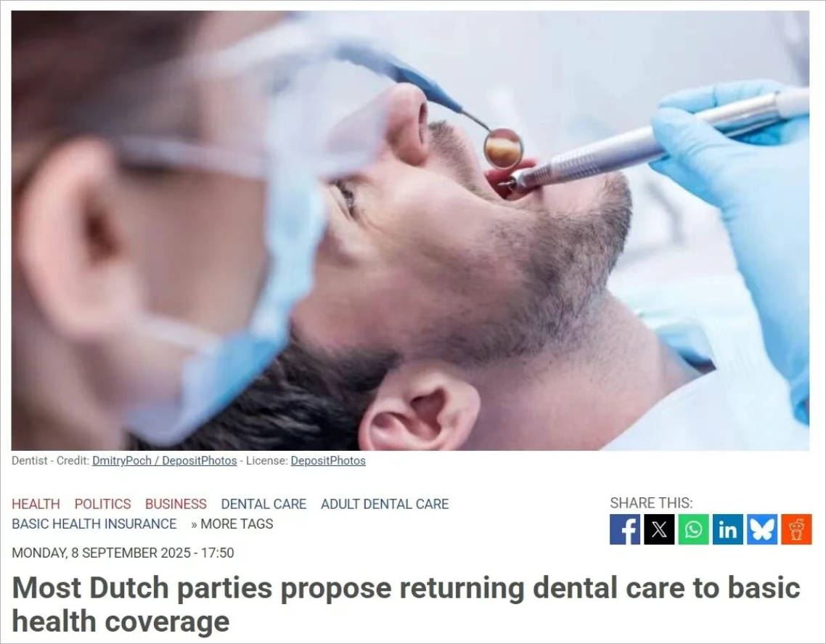Share article on Bluesky
Viewport: 826px width, 644px height.
[x=761, y=529]
